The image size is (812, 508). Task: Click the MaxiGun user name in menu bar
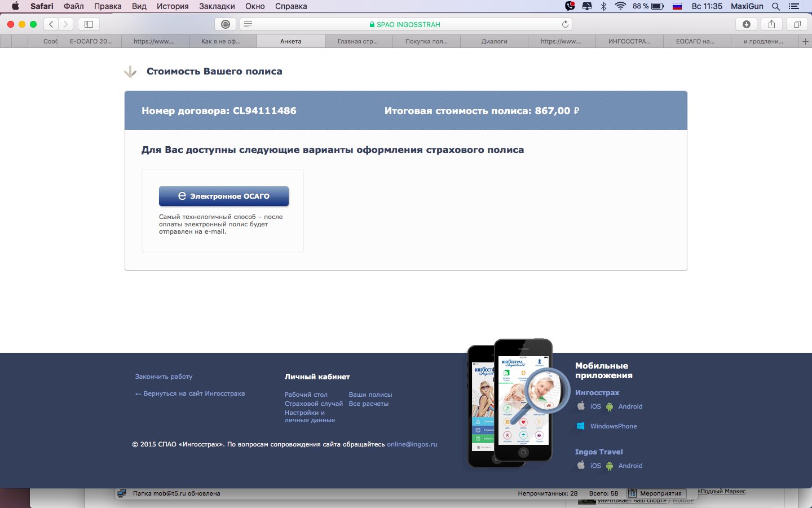tap(747, 6)
